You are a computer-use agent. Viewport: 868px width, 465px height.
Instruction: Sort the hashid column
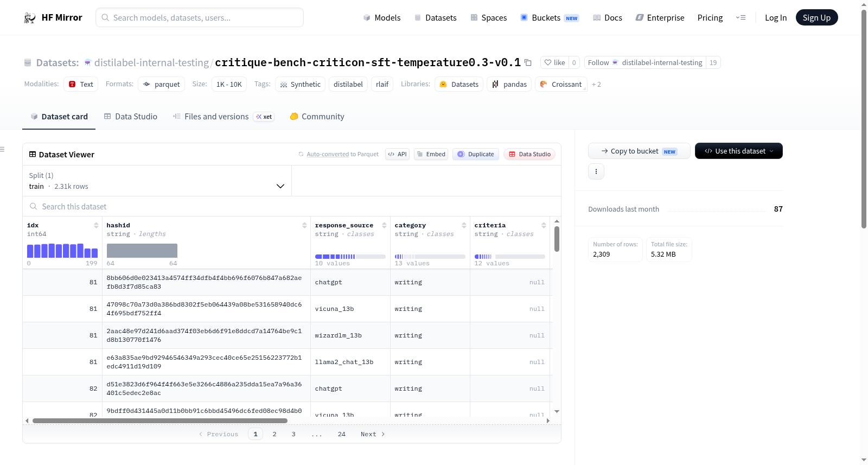304,225
